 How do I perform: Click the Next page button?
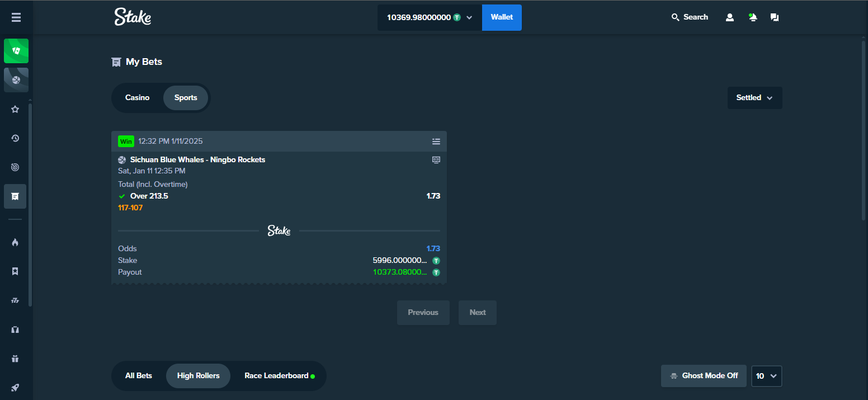(x=478, y=313)
